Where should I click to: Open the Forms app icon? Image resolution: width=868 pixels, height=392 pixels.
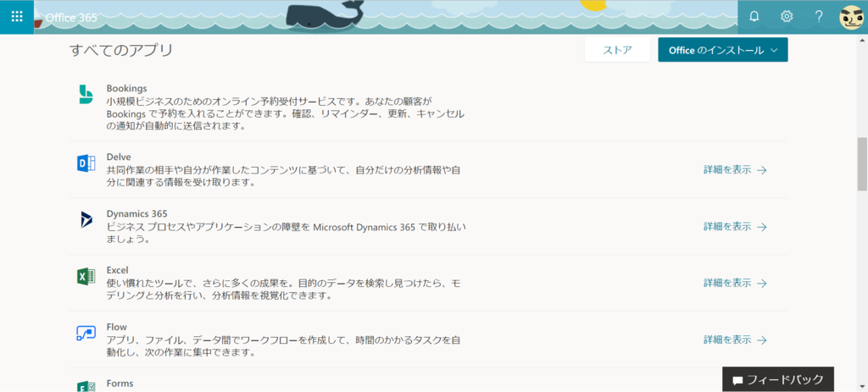[86, 386]
